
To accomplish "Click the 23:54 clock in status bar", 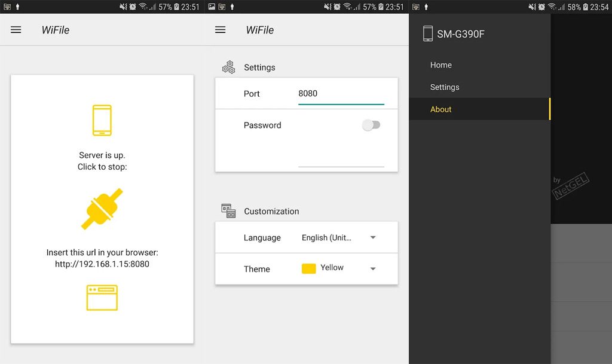I will pos(599,7).
